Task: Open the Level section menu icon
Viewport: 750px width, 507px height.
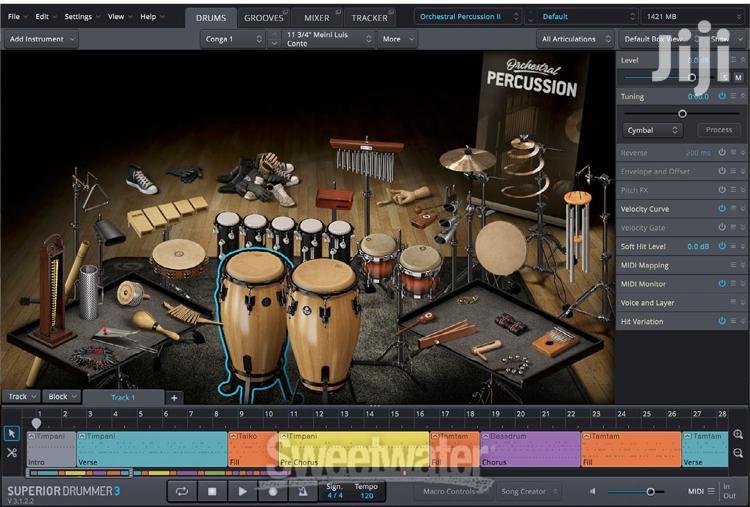Action: [x=733, y=60]
